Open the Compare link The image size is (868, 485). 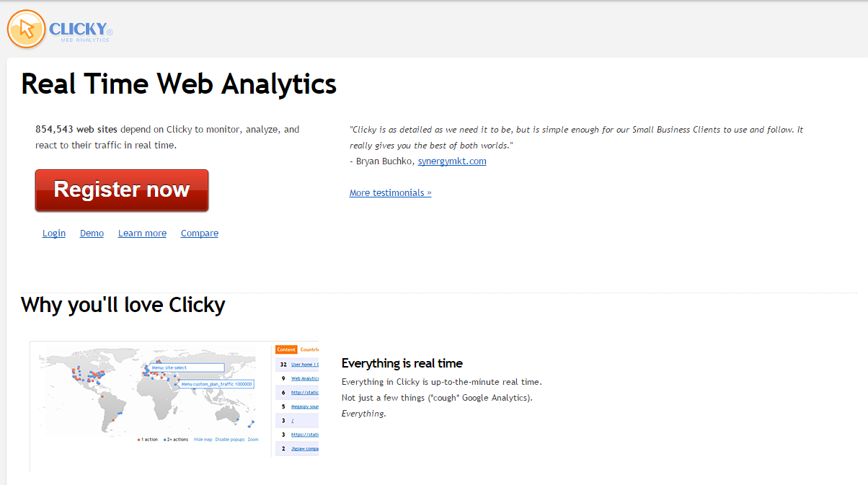[x=200, y=233]
